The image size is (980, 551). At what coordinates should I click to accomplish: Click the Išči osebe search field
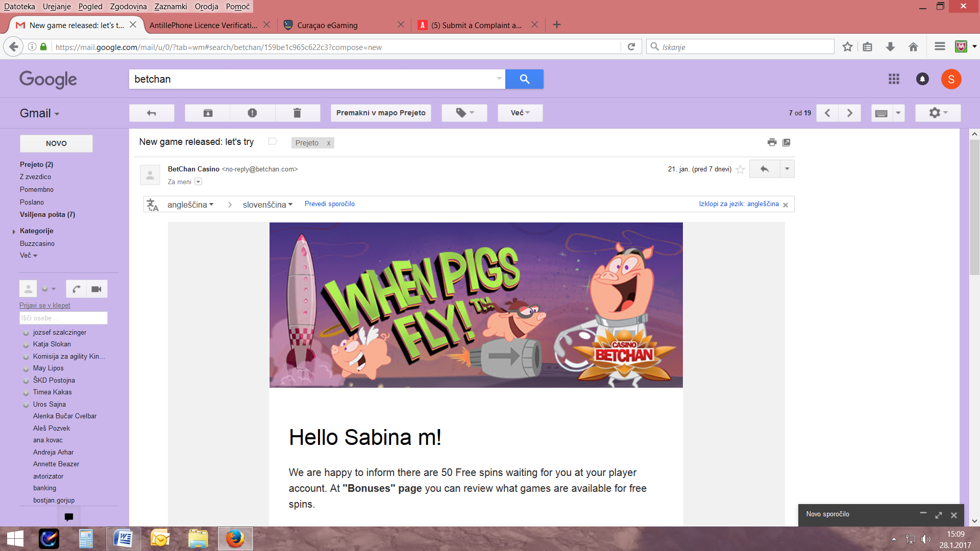[63, 318]
